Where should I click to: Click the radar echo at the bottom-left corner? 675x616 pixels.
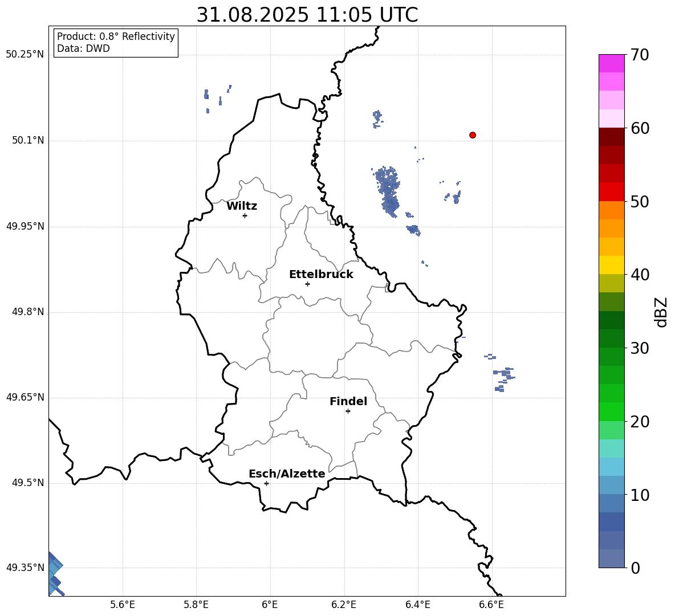click(x=56, y=574)
